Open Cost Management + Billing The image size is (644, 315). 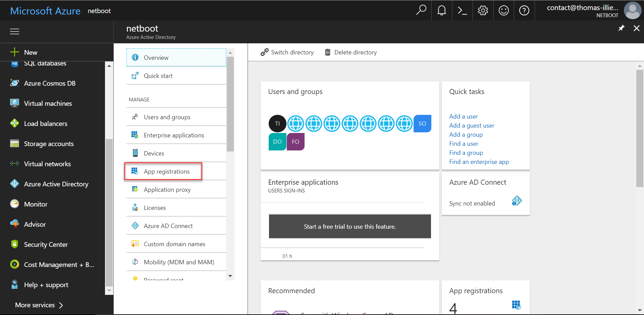[59, 265]
